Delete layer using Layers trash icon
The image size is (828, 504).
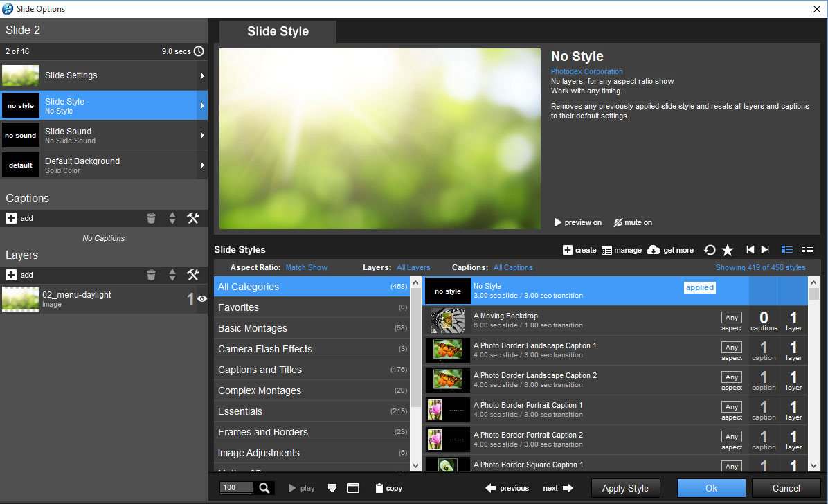click(151, 275)
